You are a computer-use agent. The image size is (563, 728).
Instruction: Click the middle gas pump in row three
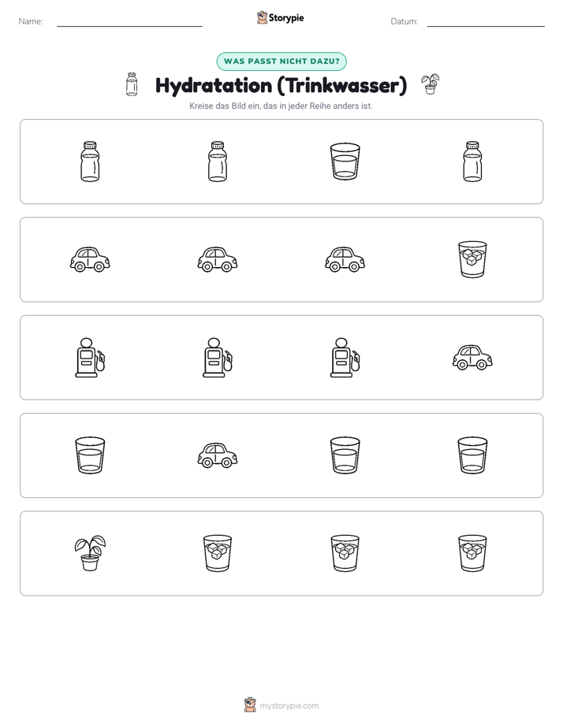[218, 358]
